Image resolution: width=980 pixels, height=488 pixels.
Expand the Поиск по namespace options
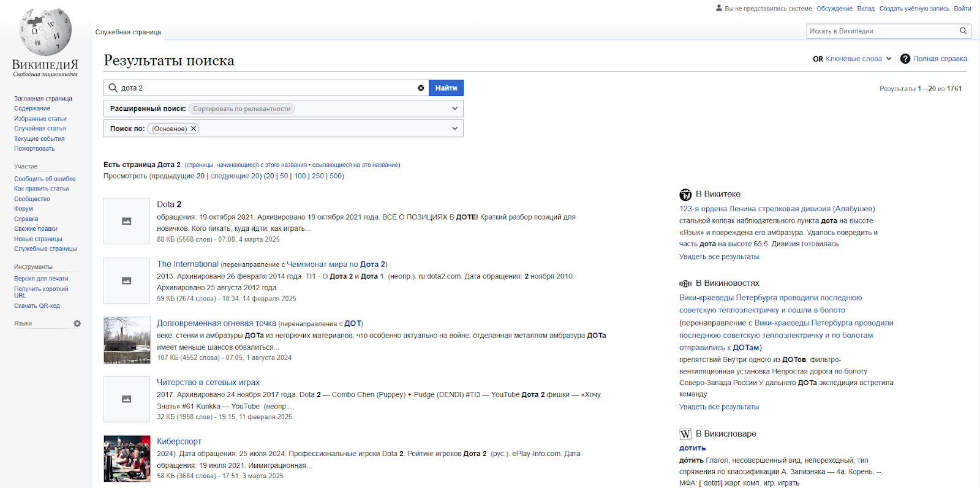(x=454, y=129)
